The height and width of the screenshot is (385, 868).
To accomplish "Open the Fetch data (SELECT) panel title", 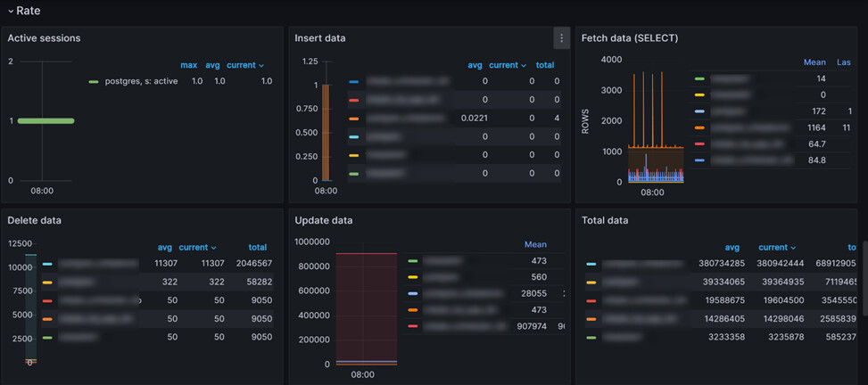I will point(629,38).
